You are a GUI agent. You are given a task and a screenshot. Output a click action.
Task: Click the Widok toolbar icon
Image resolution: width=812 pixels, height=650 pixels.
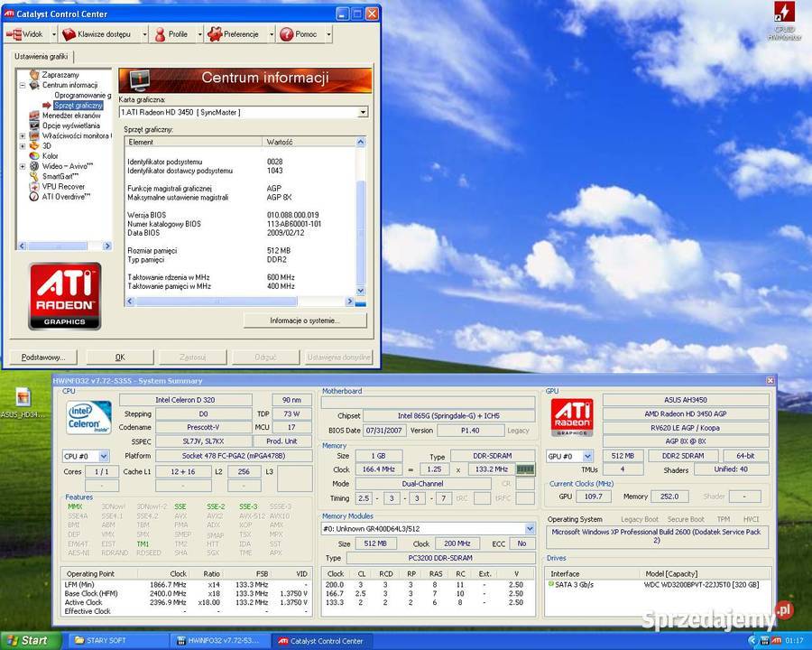click(14, 33)
